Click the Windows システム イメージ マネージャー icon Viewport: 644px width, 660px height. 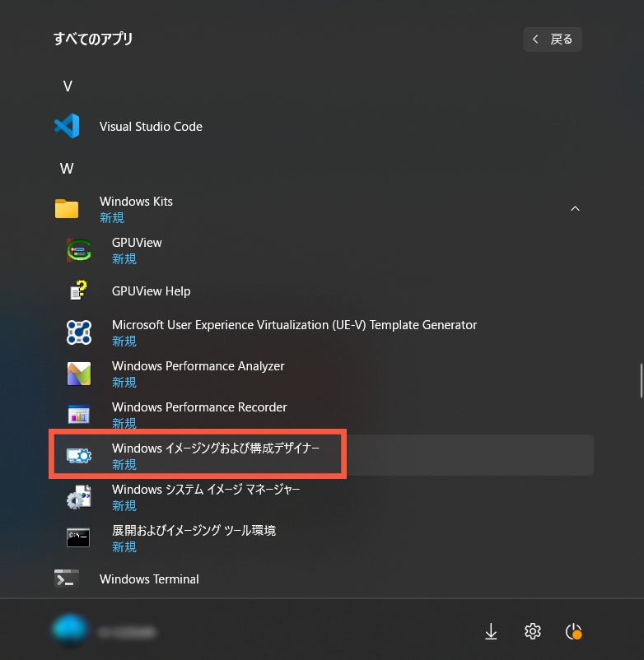(x=79, y=497)
